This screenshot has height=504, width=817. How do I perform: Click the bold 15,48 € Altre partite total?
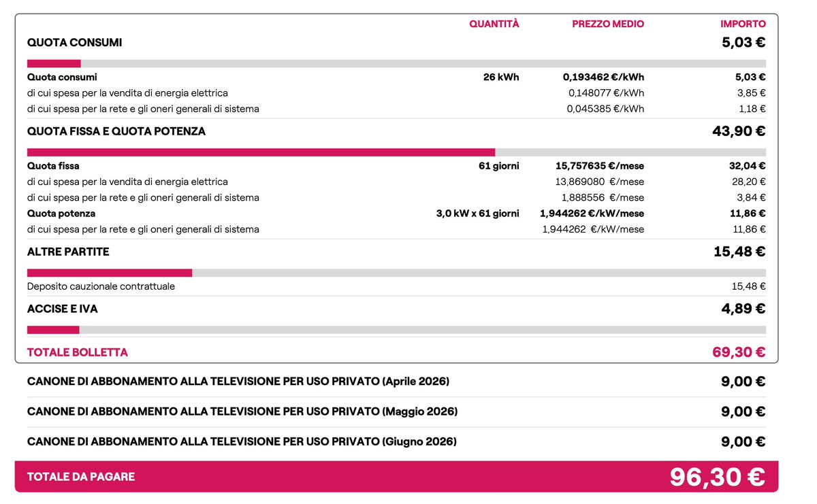(739, 252)
